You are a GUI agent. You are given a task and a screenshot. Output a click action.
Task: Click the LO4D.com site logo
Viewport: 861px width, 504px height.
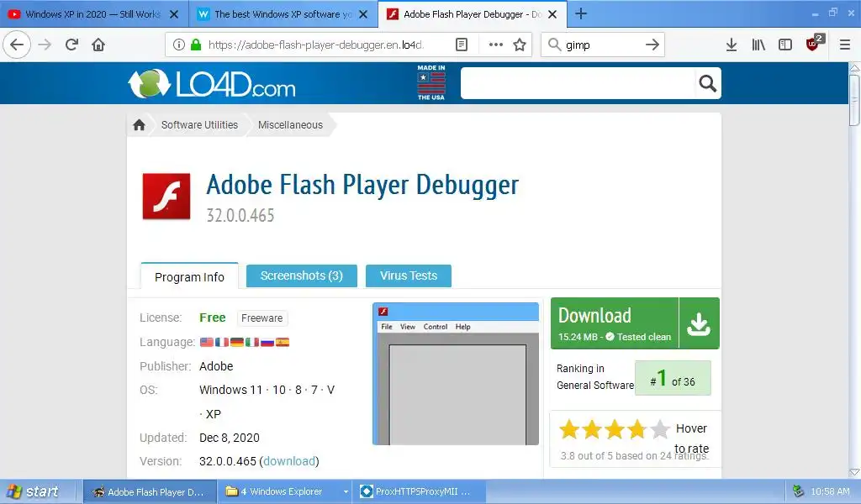coord(212,83)
